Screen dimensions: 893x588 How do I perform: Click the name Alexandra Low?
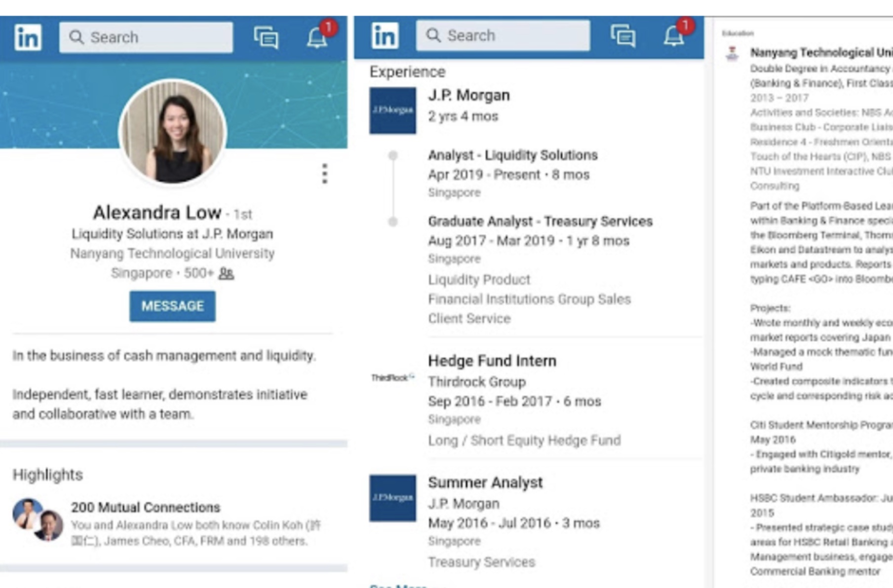pos(157,213)
